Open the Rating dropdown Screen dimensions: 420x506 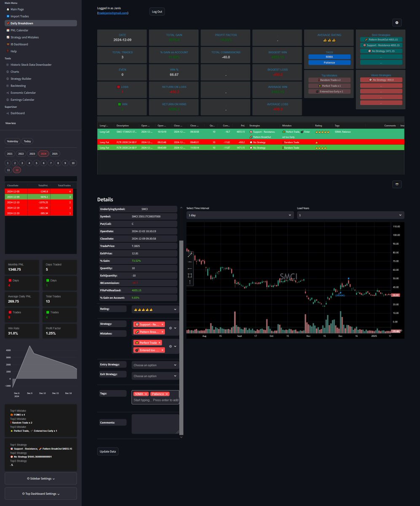coord(155,310)
